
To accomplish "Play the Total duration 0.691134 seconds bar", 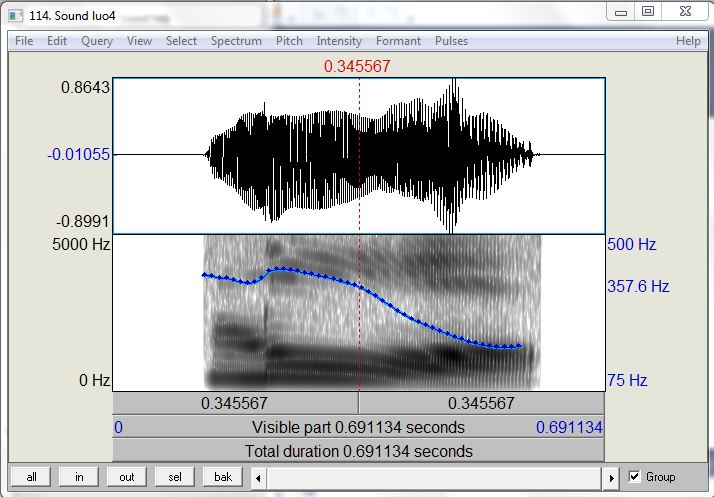I will click(358, 451).
